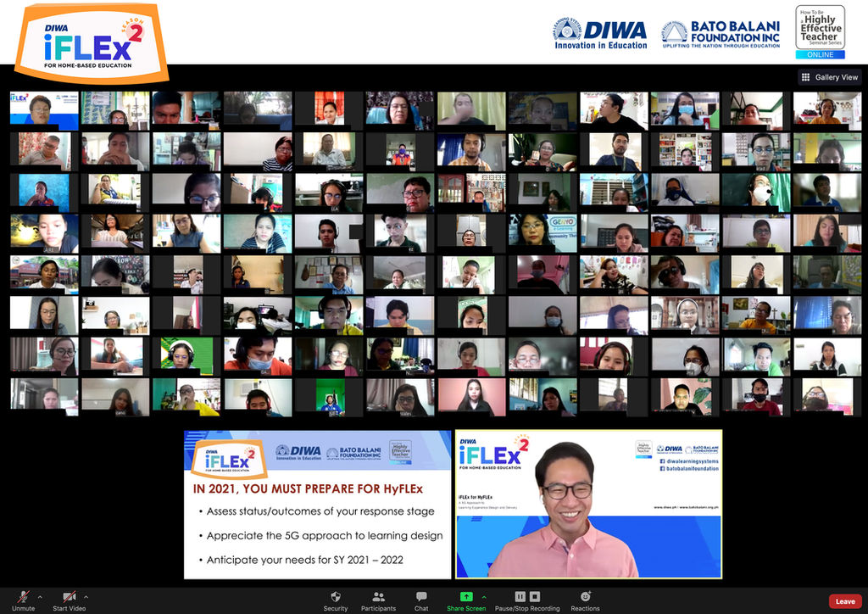Screen dimensions: 868x614
Task: Click the Gallery View grid icon
Action: click(804, 76)
